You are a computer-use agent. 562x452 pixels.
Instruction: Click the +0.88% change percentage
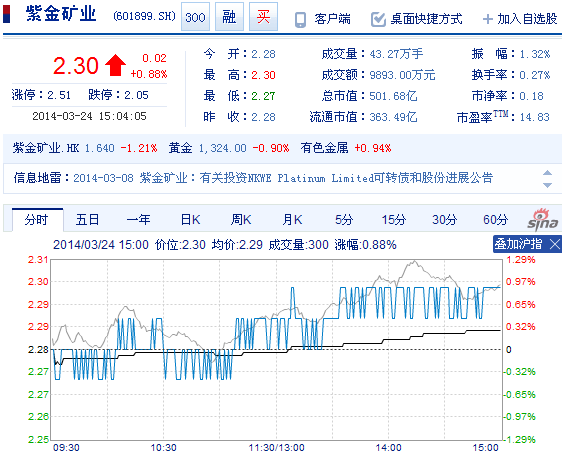149,74
